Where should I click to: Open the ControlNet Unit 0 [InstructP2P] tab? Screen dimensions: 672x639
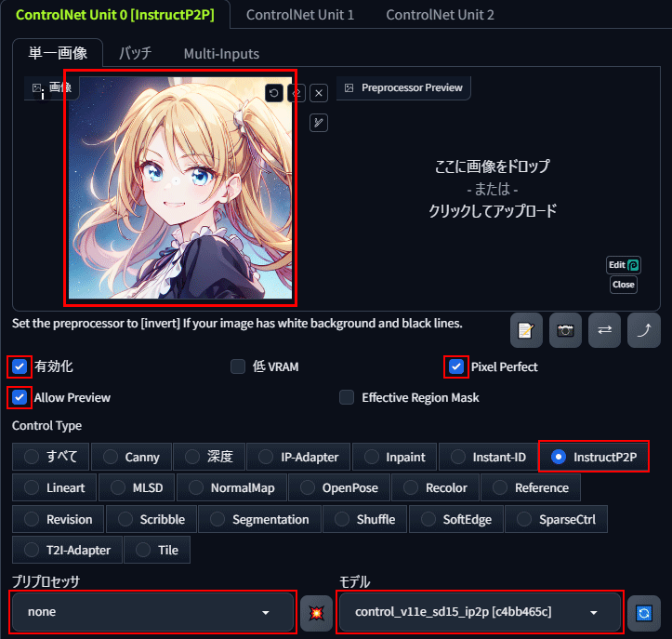click(x=115, y=15)
